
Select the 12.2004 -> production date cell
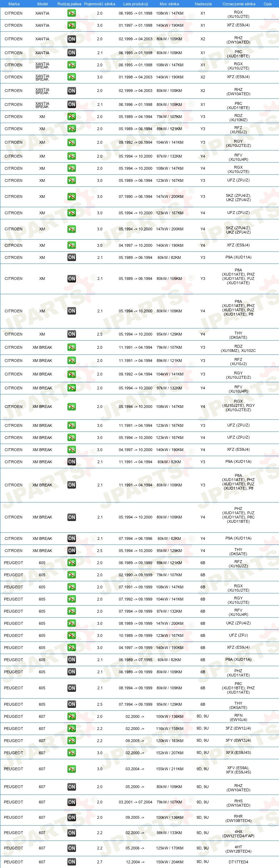pyautogui.click(x=135, y=862)
